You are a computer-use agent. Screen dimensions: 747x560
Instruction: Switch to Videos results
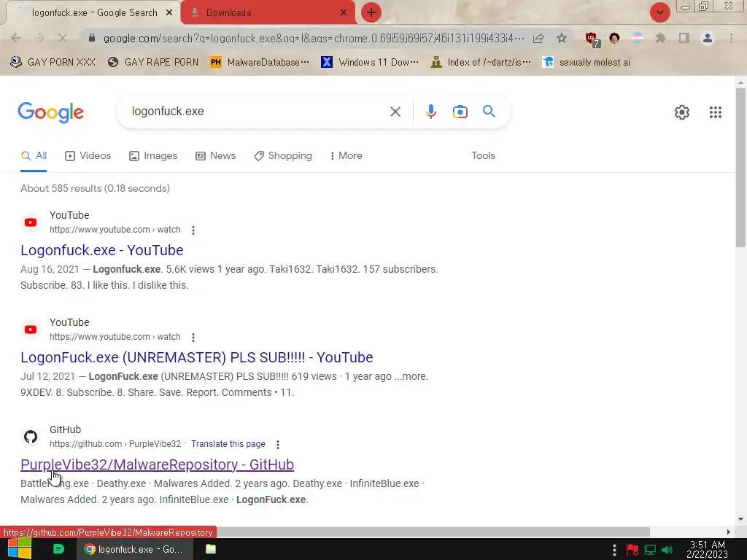click(x=88, y=156)
